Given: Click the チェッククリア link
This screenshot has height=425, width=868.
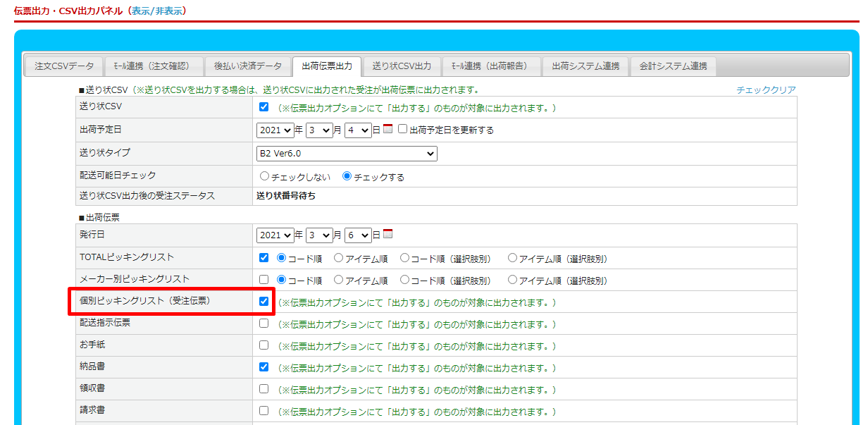Looking at the screenshot, I should pyautogui.click(x=766, y=90).
